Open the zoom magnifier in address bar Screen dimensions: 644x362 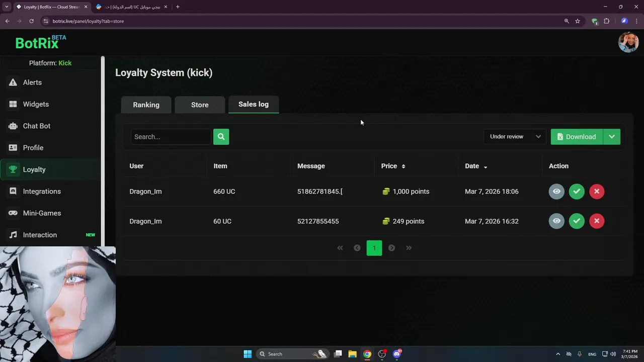[567, 21]
